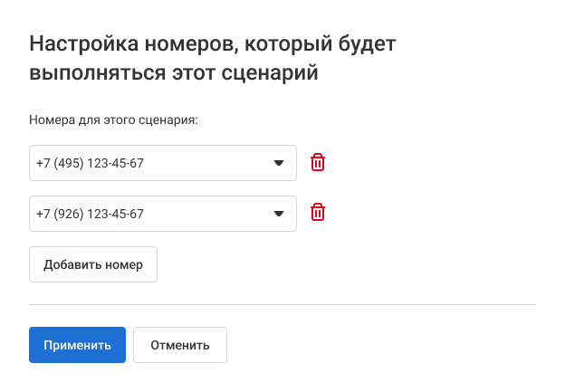Delete the +7 (926) 123-45-67 number

click(x=318, y=214)
